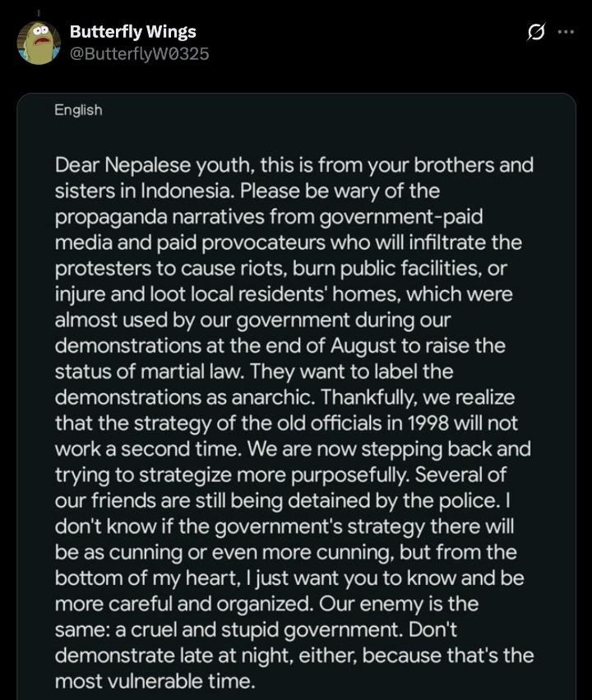Viewport: 592px width, 700px height.
Task: Click the Grok slash-circle icon
Action: tap(536, 32)
